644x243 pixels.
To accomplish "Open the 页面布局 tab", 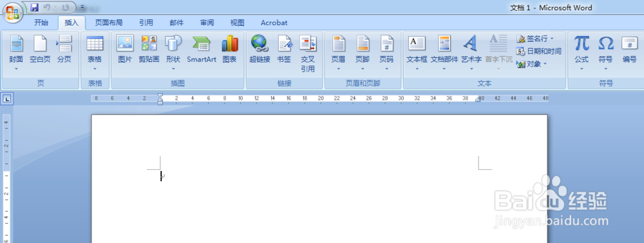I will (x=109, y=22).
